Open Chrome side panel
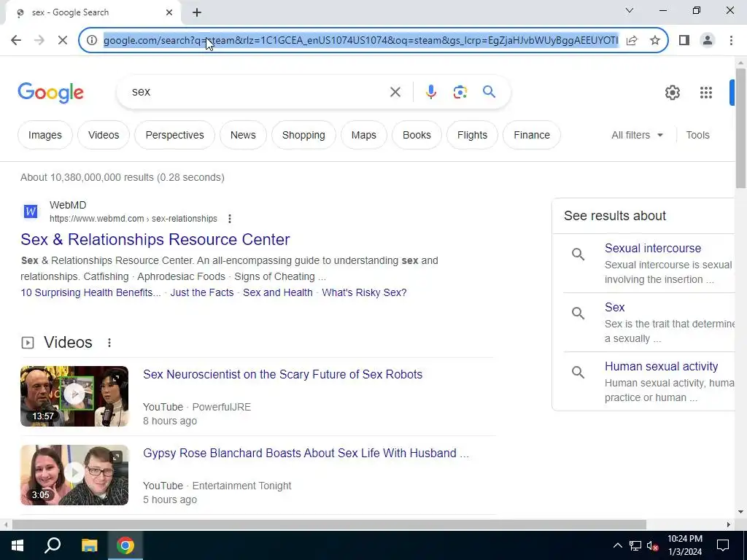This screenshot has width=747, height=560. (x=684, y=41)
